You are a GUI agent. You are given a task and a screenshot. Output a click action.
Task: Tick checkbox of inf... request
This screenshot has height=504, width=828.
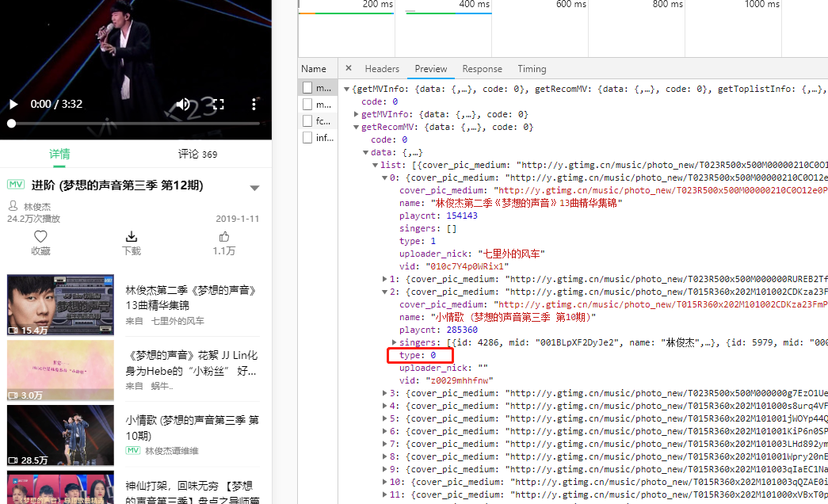pyautogui.click(x=307, y=138)
